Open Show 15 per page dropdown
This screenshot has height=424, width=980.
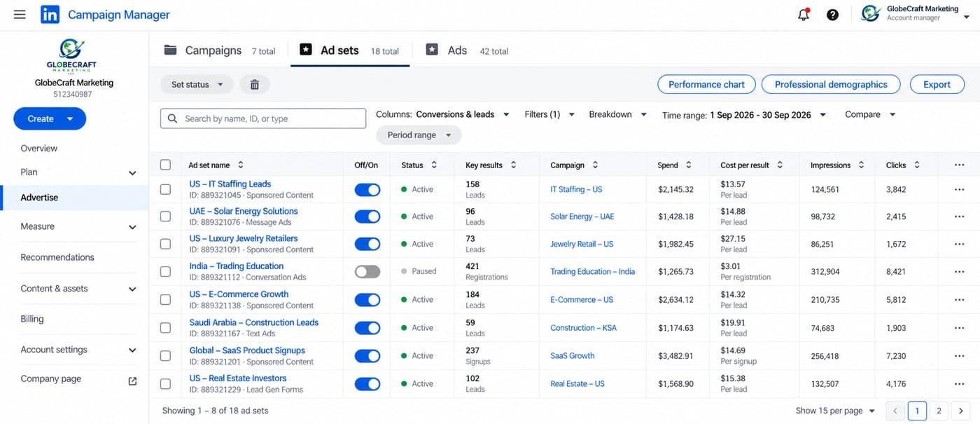[835, 411]
